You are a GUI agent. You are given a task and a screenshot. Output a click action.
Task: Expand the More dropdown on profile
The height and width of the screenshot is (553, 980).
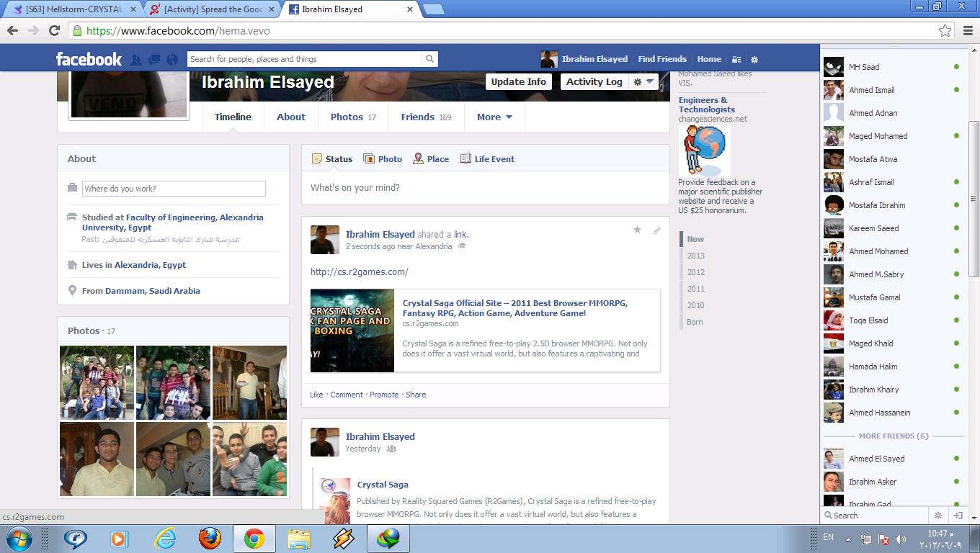(494, 117)
